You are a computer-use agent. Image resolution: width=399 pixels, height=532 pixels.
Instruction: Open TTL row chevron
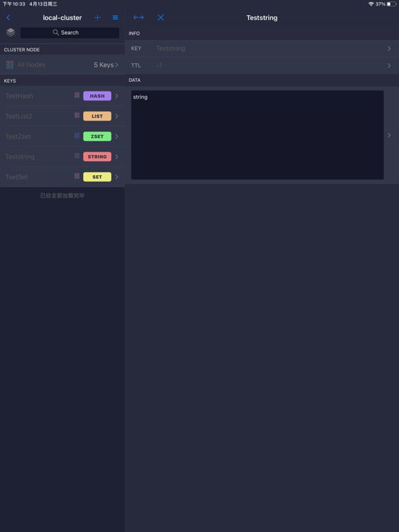389,66
